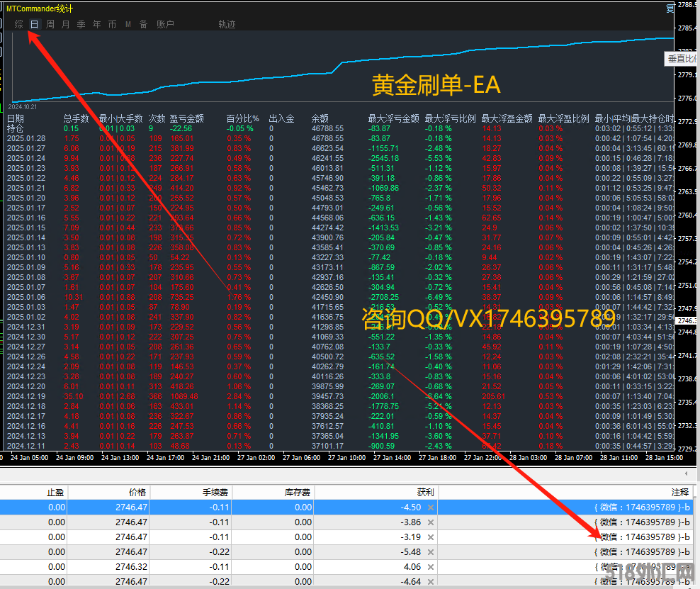This screenshot has width=700, height=589.
Task: Open the 备 notes tab
Action: pos(143,24)
